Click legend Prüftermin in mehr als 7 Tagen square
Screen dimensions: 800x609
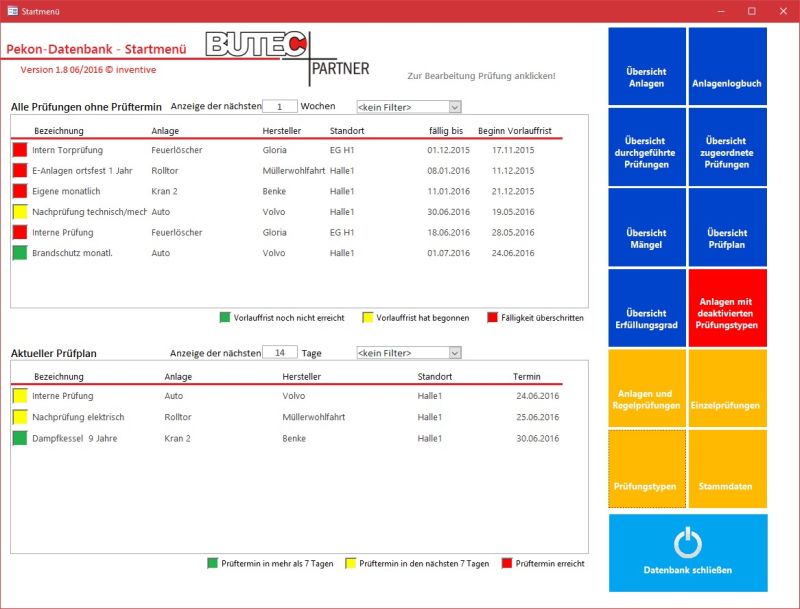pos(212,563)
